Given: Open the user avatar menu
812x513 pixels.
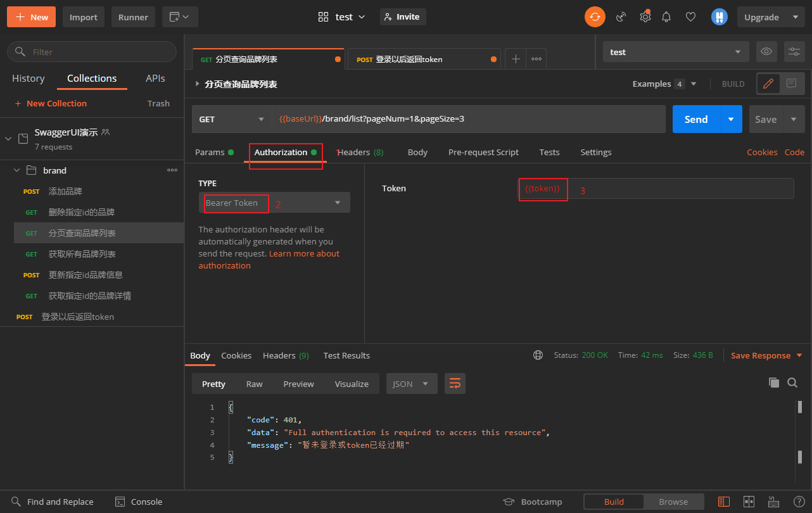Looking at the screenshot, I should [x=719, y=17].
